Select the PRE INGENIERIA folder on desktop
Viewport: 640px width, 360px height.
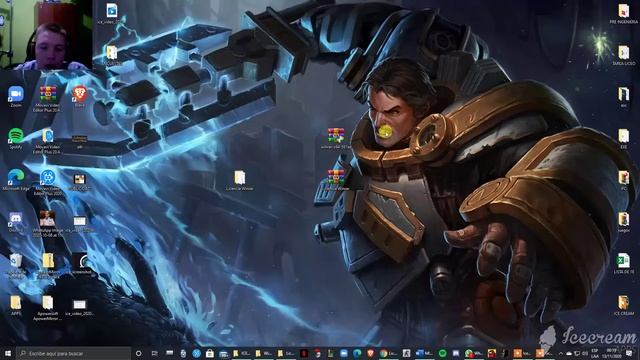pyautogui.click(x=623, y=13)
